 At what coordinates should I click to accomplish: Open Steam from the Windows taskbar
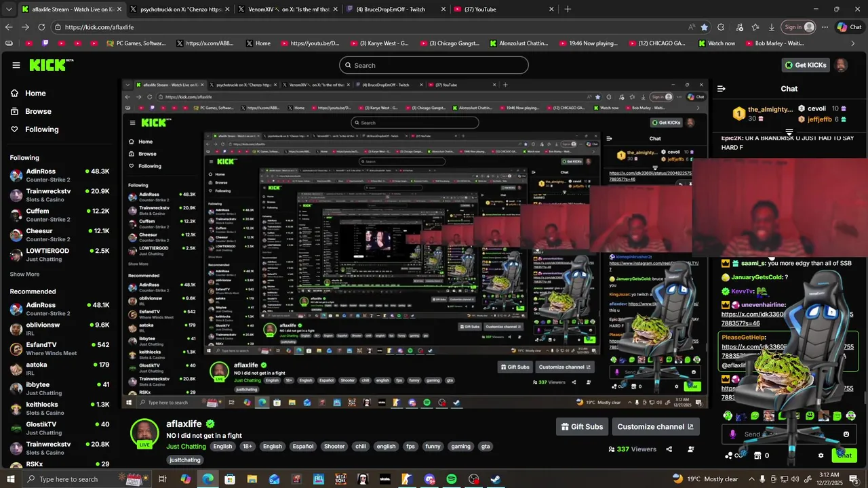coord(496,479)
